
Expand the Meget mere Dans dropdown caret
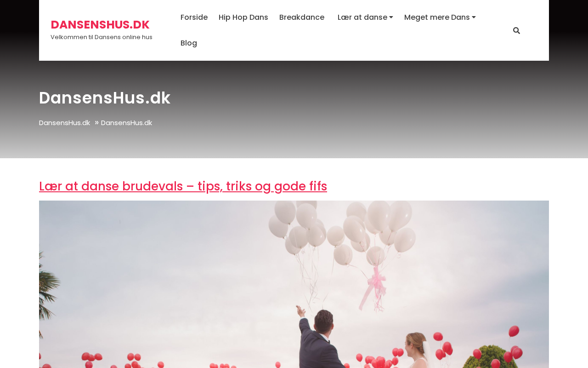point(474,17)
